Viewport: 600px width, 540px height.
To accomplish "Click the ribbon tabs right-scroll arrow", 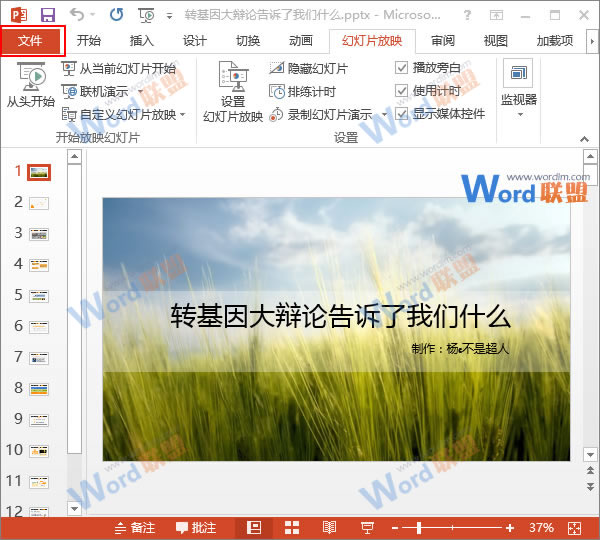I will coord(592,41).
